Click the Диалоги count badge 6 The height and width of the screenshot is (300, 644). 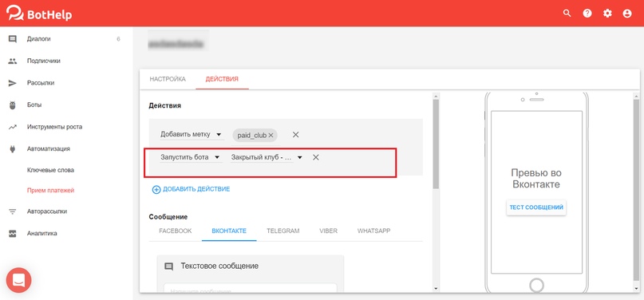click(x=118, y=39)
